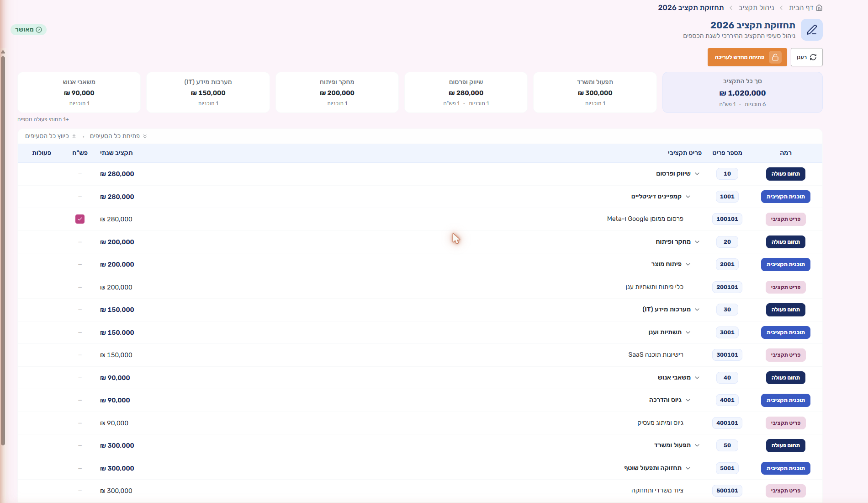Collapse the קמפיינים דיגיטליים row chevron
The width and height of the screenshot is (868, 503).
tap(688, 197)
